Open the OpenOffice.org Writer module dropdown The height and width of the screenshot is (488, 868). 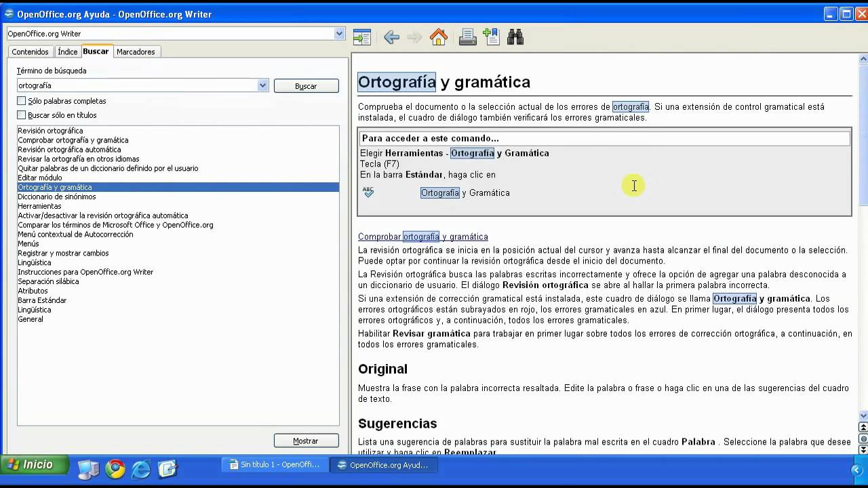(339, 33)
